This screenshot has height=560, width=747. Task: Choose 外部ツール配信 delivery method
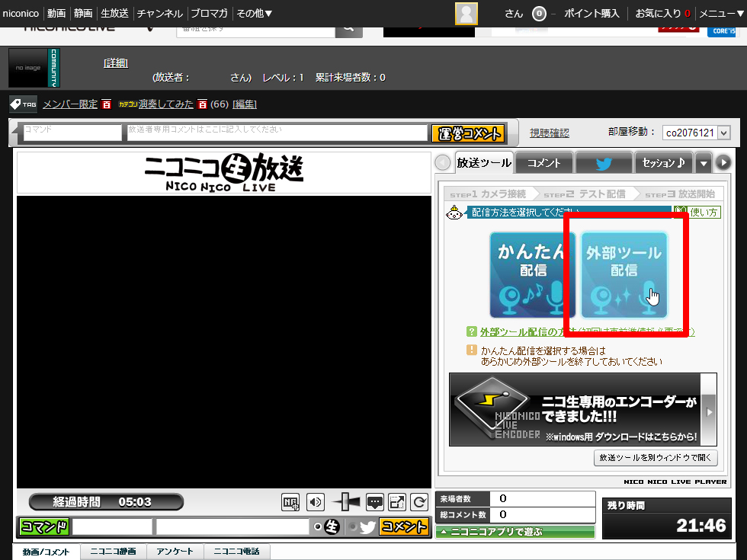(624, 275)
